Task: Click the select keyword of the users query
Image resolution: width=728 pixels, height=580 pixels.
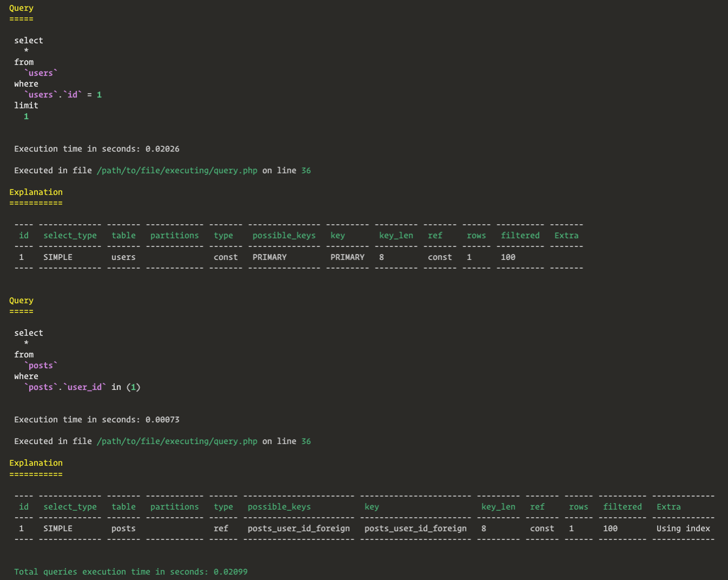Action: (x=29, y=41)
